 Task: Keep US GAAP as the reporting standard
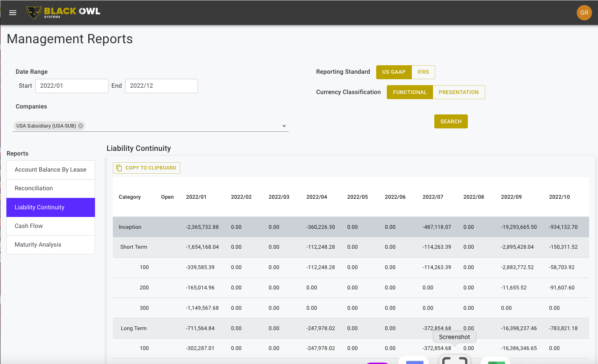tap(394, 72)
